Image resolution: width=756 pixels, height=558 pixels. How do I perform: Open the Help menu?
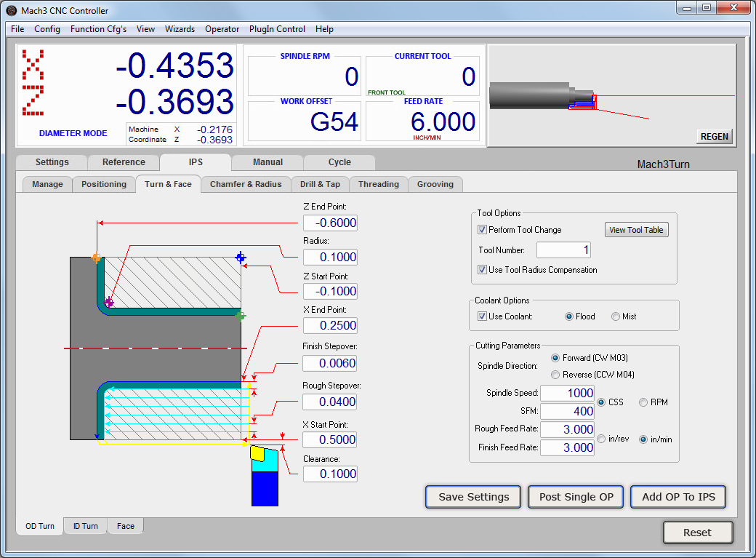(x=324, y=29)
